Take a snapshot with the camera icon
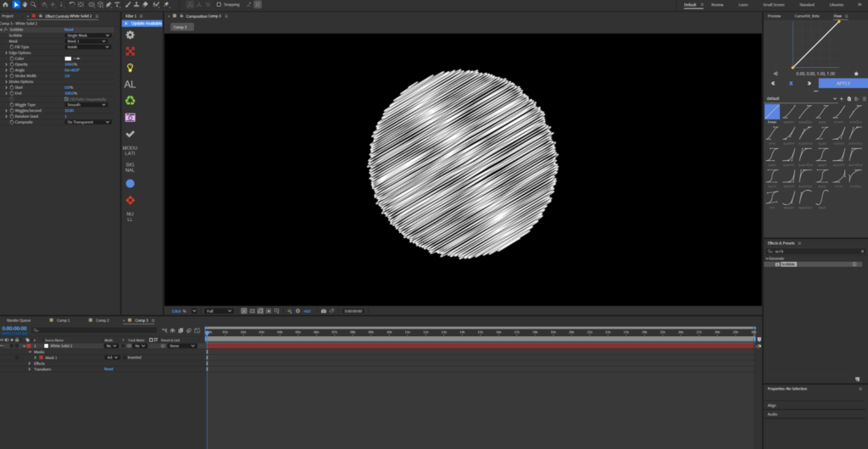 pos(323,311)
